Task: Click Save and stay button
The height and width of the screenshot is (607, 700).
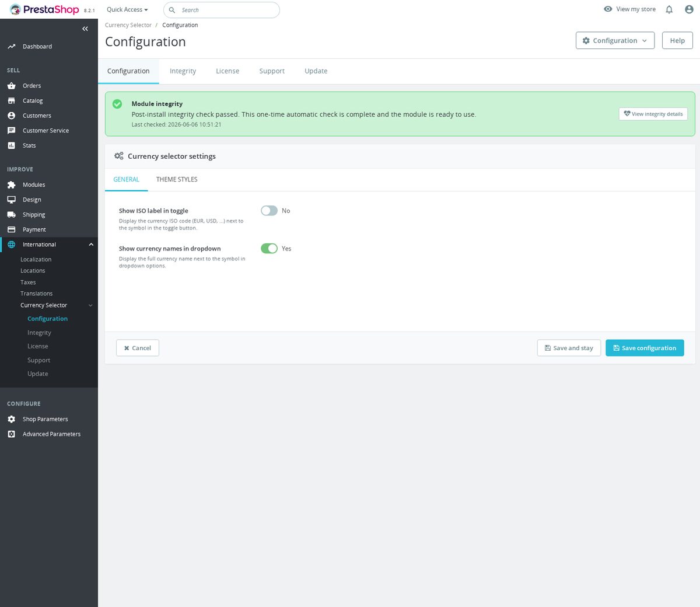Action: click(569, 348)
